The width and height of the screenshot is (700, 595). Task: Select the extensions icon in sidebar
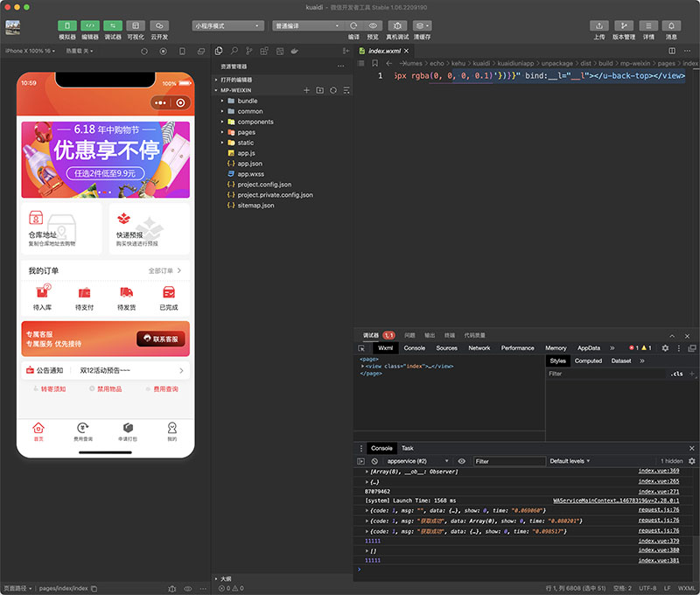(x=264, y=51)
